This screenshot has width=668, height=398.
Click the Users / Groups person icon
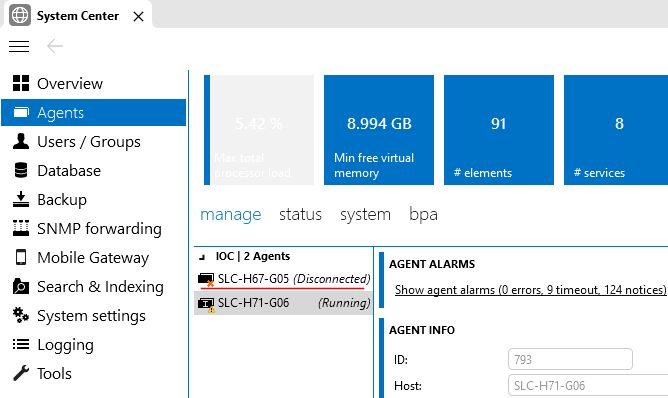[21, 141]
